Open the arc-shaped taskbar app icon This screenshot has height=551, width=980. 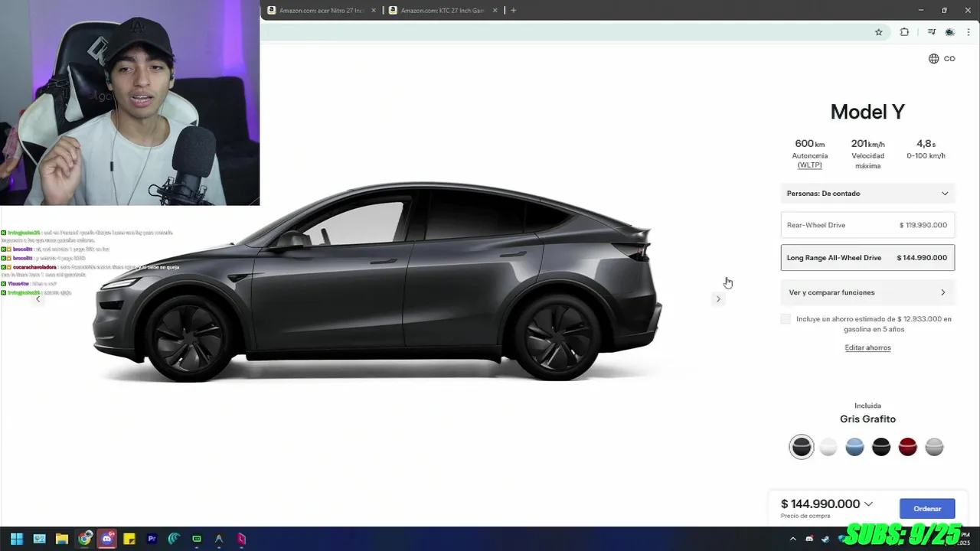[219, 539]
